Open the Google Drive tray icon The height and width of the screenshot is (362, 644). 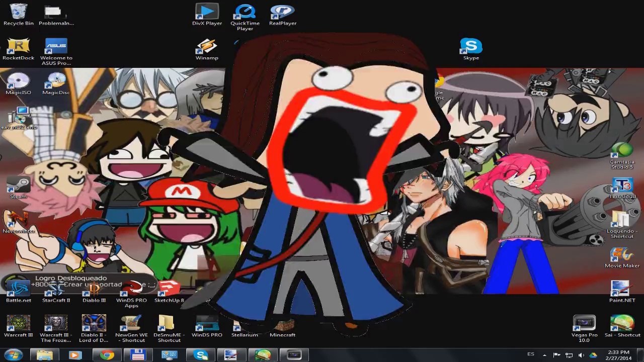click(x=593, y=355)
